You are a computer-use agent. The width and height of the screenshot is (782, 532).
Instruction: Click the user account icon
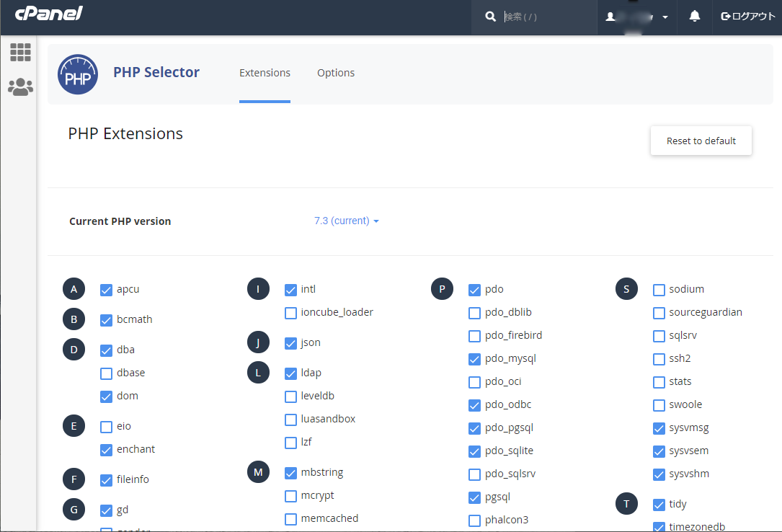tap(610, 17)
